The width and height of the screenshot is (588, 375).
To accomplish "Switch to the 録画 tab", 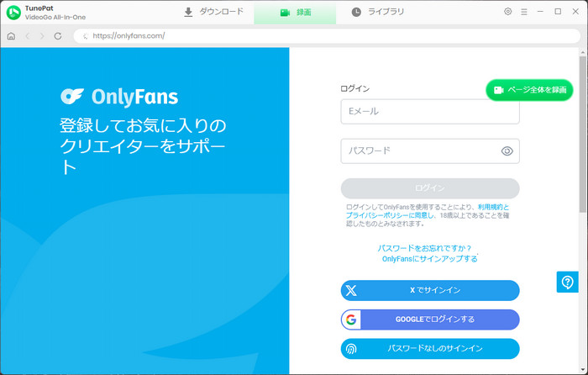I will [295, 13].
